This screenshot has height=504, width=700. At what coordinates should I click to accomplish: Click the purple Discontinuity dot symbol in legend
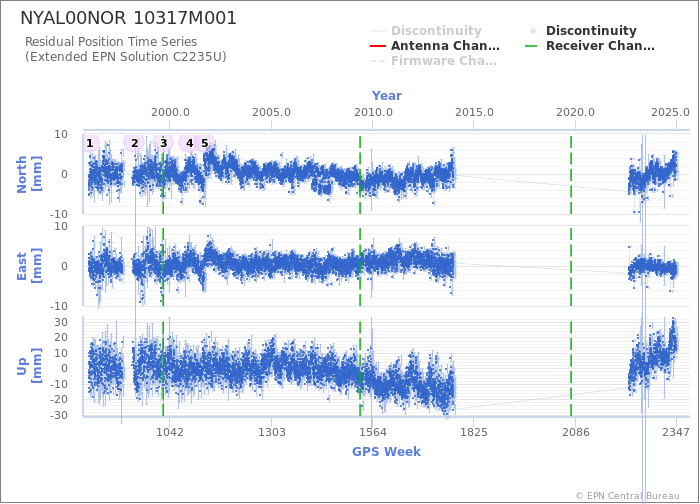[533, 31]
